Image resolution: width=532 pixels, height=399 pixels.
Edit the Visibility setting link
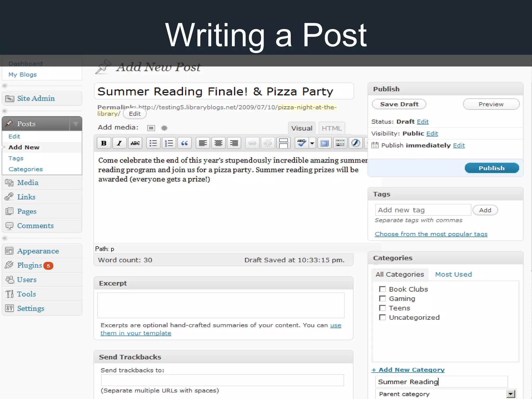(x=432, y=134)
